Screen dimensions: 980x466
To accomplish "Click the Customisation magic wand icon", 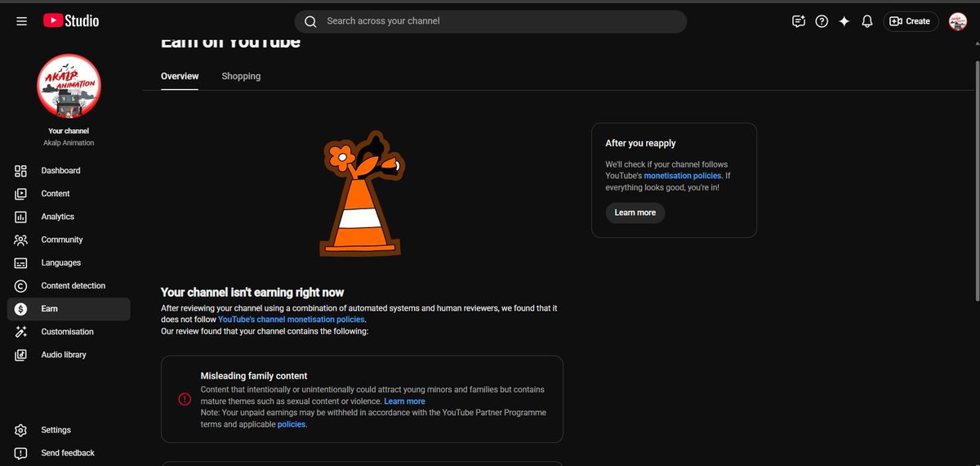I will pos(21,332).
